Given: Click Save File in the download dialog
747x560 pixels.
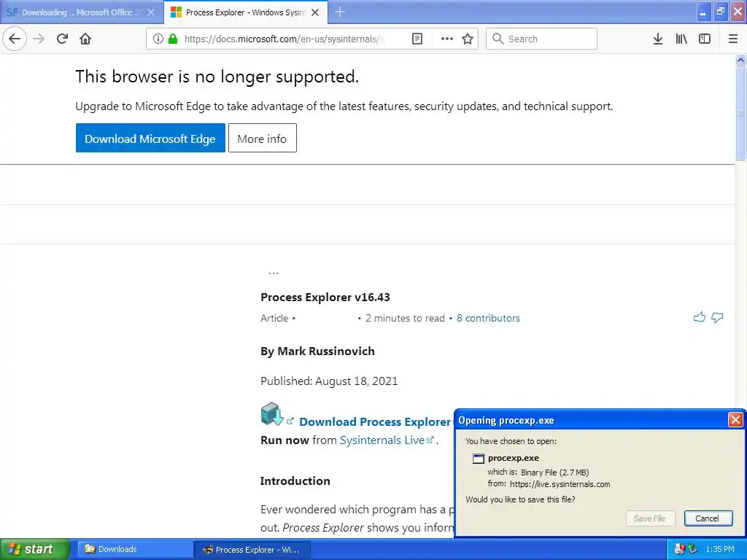Looking at the screenshot, I should click(650, 518).
